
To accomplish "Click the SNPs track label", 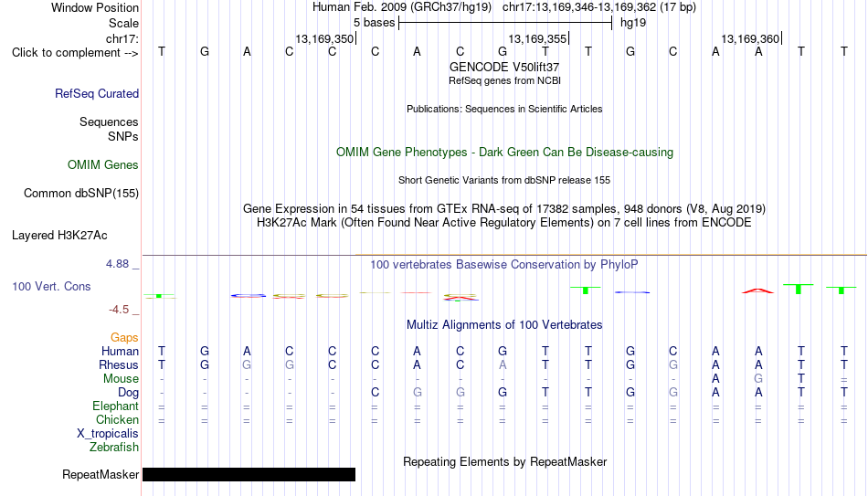I will (x=123, y=136).
